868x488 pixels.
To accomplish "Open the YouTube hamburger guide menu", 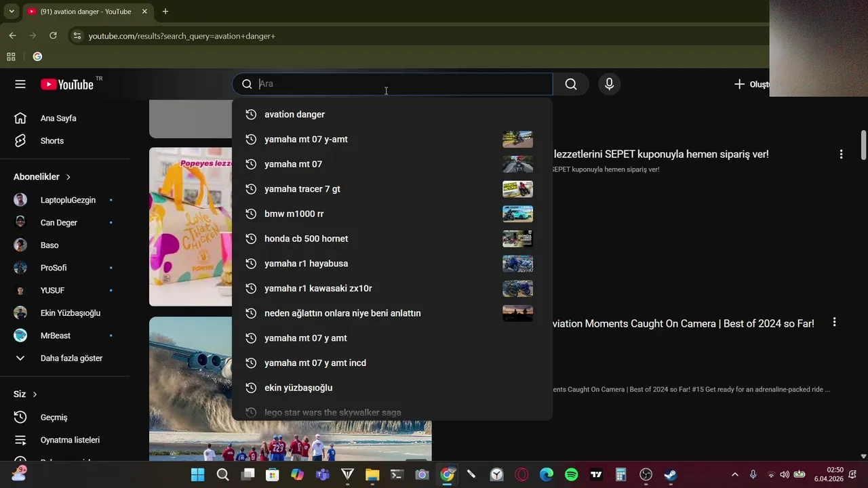I will tap(20, 84).
